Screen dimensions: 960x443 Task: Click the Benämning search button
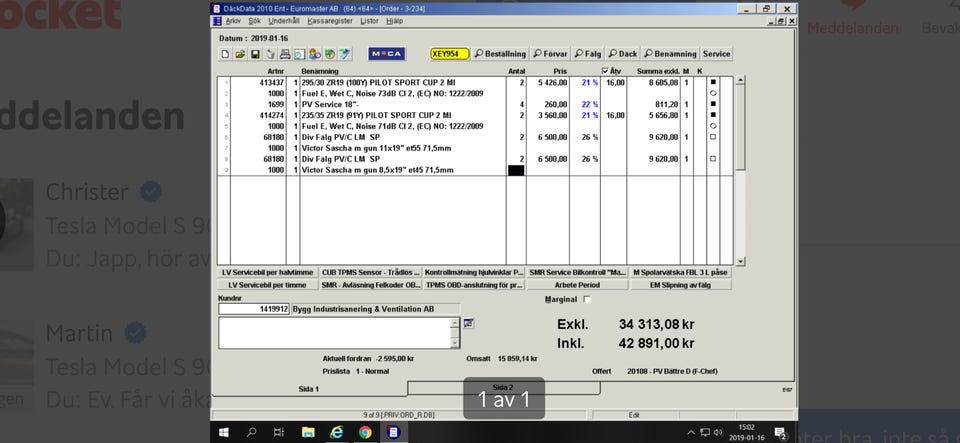pyautogui.click(x=670, y=54)
